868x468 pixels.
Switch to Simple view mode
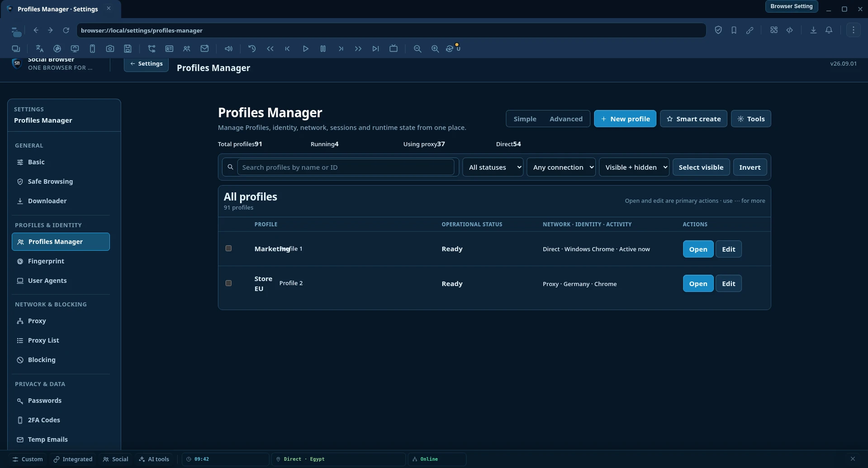525,119
